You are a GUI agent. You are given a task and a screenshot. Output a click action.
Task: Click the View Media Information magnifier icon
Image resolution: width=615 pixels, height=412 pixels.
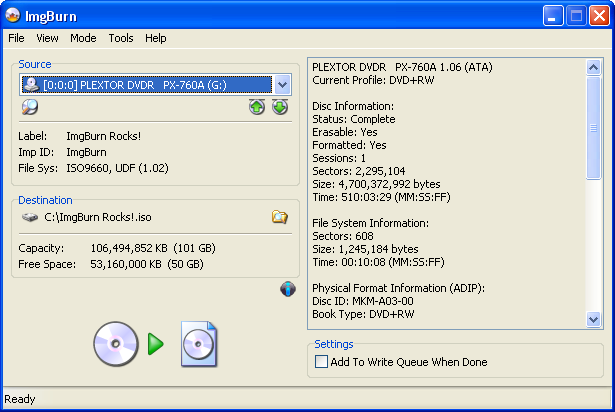click(x=30, y=107)
